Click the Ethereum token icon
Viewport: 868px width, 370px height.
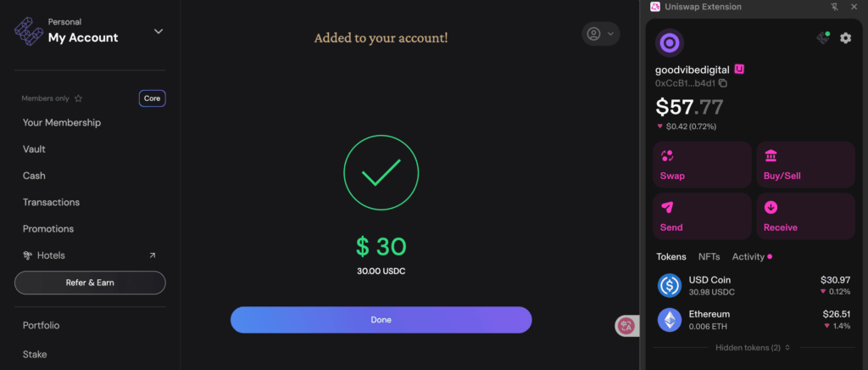[x=670, y=320]
